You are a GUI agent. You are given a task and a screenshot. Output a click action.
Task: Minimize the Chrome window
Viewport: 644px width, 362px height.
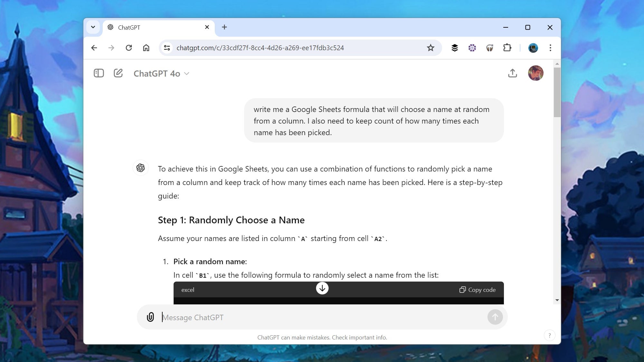pos(506,27)
